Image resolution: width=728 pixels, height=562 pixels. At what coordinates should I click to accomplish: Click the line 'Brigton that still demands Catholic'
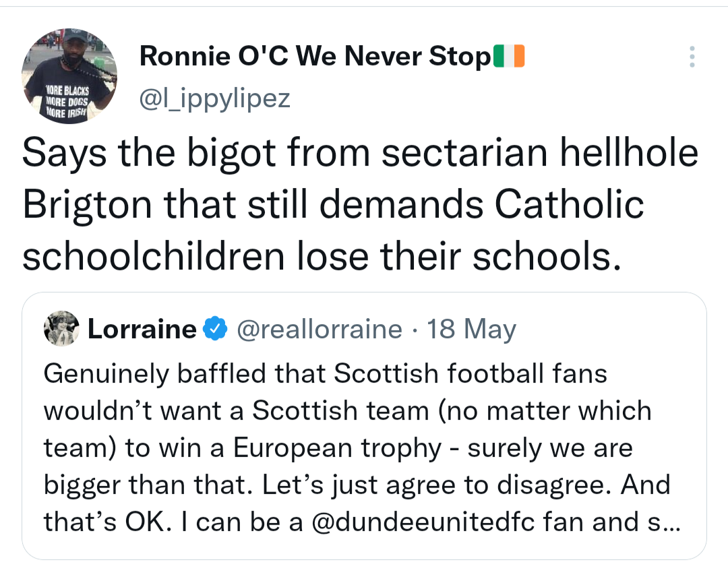click(x=333, y=205)
